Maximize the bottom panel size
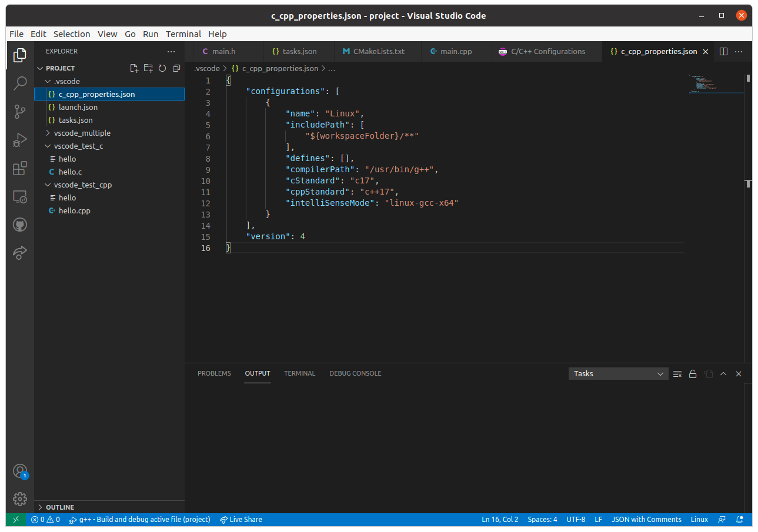The image size is (758, 532). [723, 374]
